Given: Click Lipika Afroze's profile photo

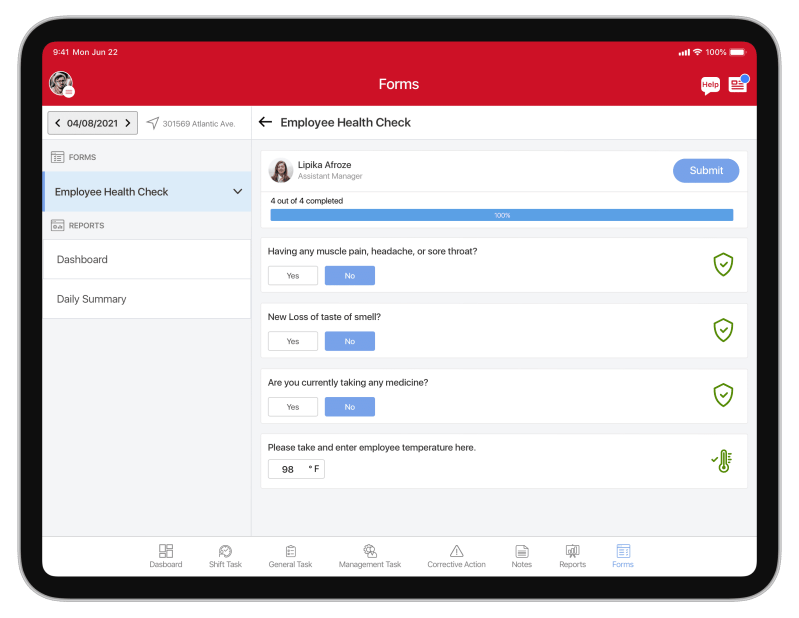Looking at the screenshot, I should coord(281,170).
